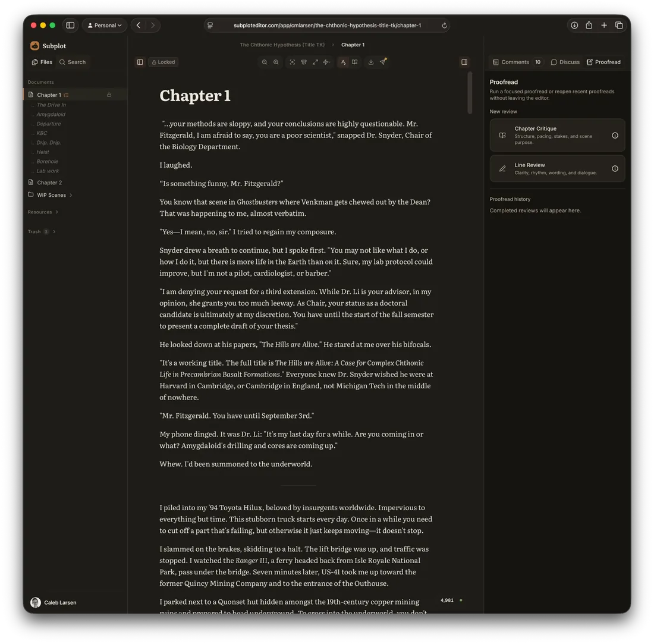Open the site settings icon in address bar
Image resolution: width=654 pixels, height=644 pixels.
(x=210, y=26)
